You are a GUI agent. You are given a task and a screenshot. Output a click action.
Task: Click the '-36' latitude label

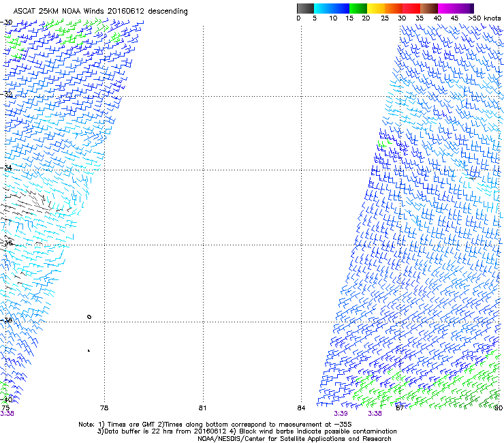coord(6,243)
